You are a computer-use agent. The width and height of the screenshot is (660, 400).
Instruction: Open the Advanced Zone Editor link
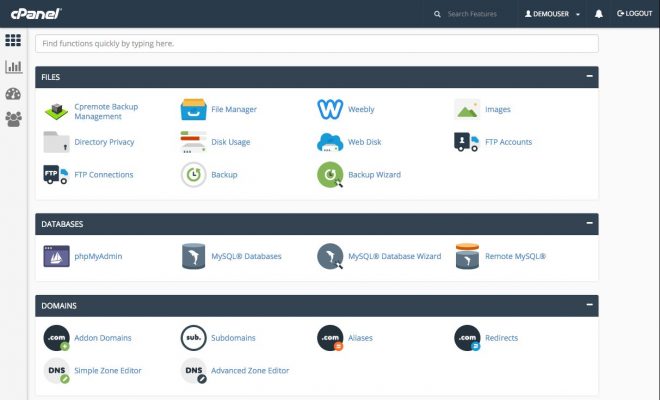coord(250,371)
